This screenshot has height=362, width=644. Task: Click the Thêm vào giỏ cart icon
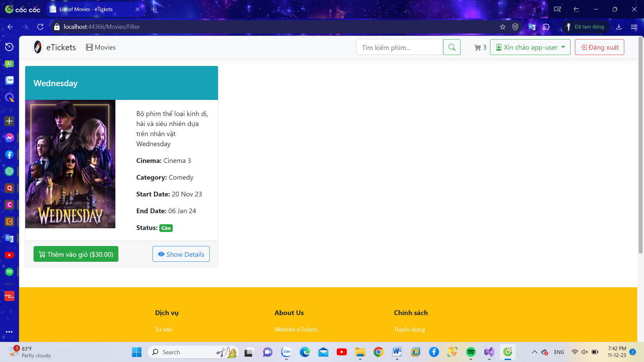click(42, 254)
